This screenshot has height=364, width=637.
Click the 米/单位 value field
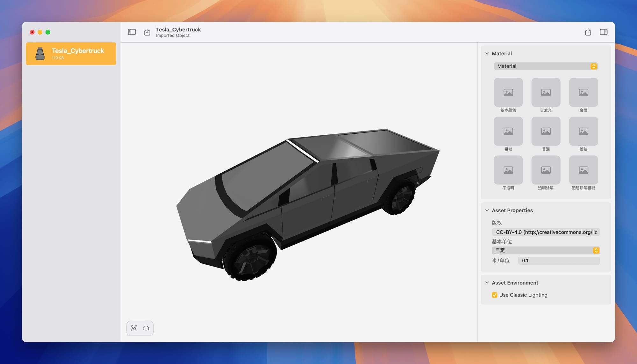(x=558, y=261)
